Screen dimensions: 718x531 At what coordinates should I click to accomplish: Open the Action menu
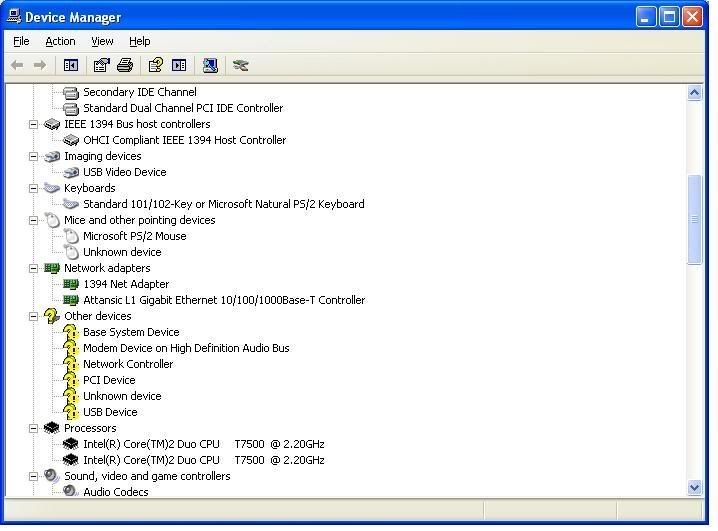tap(60, 41)
